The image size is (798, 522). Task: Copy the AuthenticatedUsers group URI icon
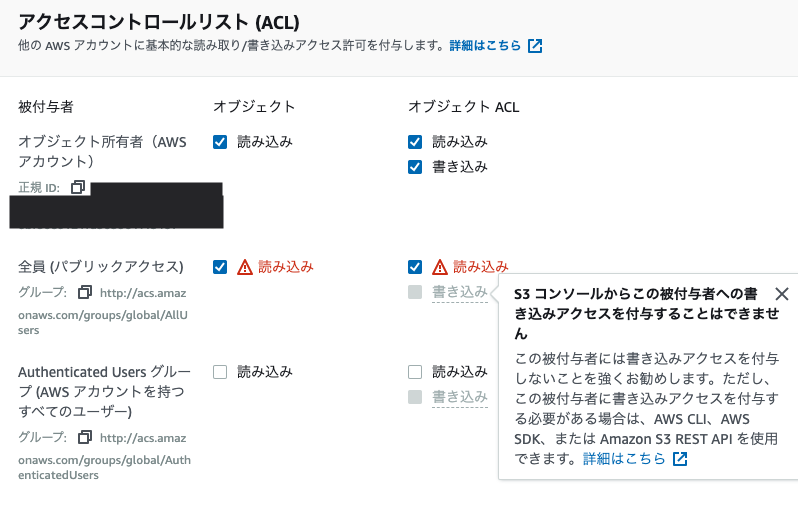tap(85, 437)
